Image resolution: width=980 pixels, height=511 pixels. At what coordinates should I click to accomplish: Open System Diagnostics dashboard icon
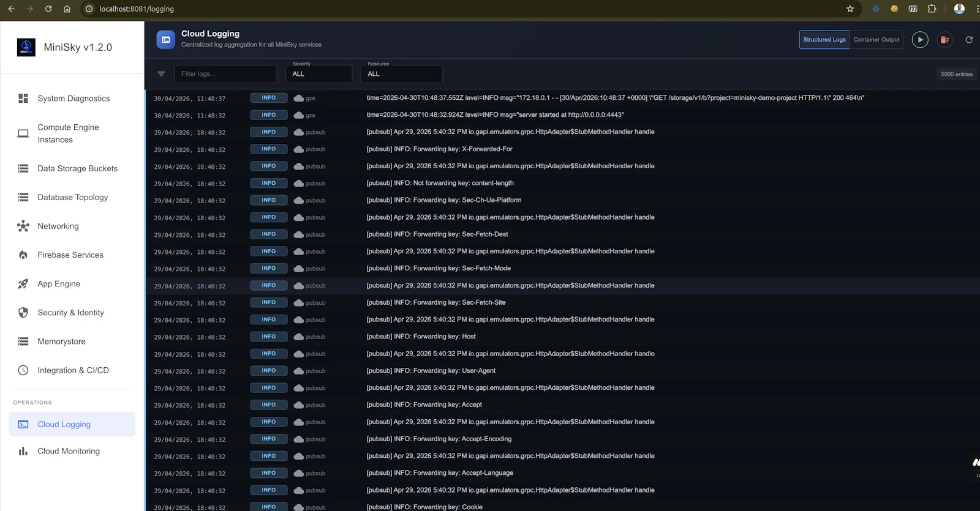pyautogui.click(x=23, y=99)
